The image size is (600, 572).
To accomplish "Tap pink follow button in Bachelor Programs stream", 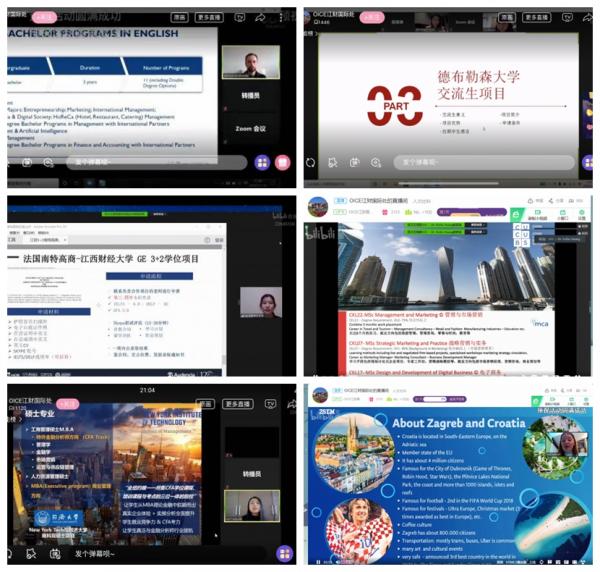I will pos(44,17).
